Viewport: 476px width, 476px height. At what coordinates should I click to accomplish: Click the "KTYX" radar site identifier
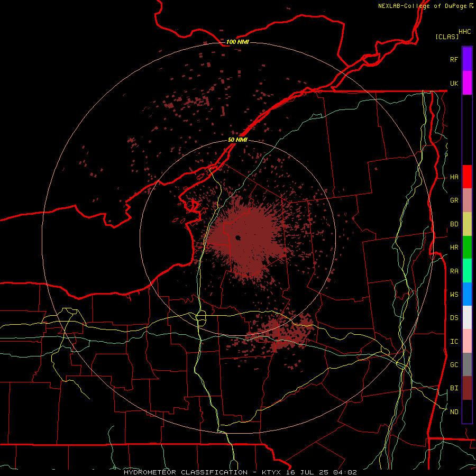tap(271, 472)
